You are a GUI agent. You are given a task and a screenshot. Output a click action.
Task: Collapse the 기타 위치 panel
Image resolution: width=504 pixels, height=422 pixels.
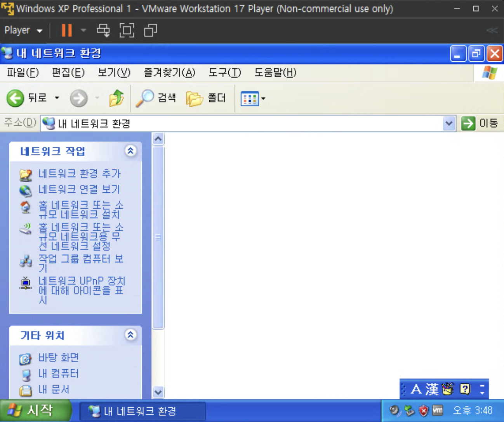click(130, 335)
